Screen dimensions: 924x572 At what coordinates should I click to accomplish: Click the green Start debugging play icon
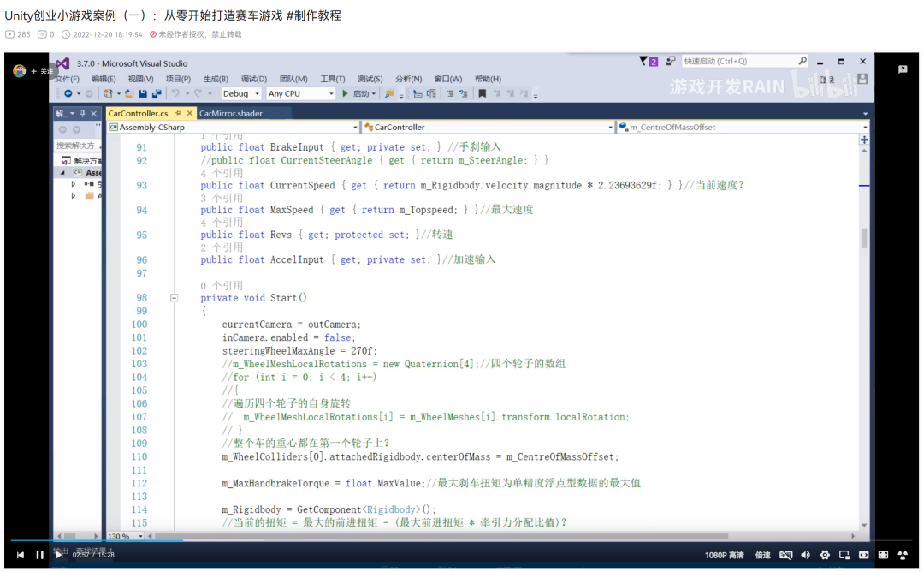[x=346, y=93]
